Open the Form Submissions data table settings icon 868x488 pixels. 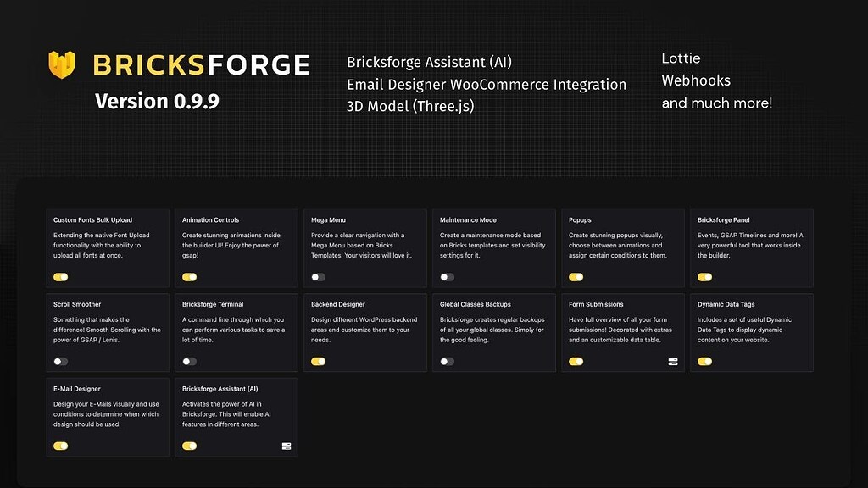pos(673,361)
